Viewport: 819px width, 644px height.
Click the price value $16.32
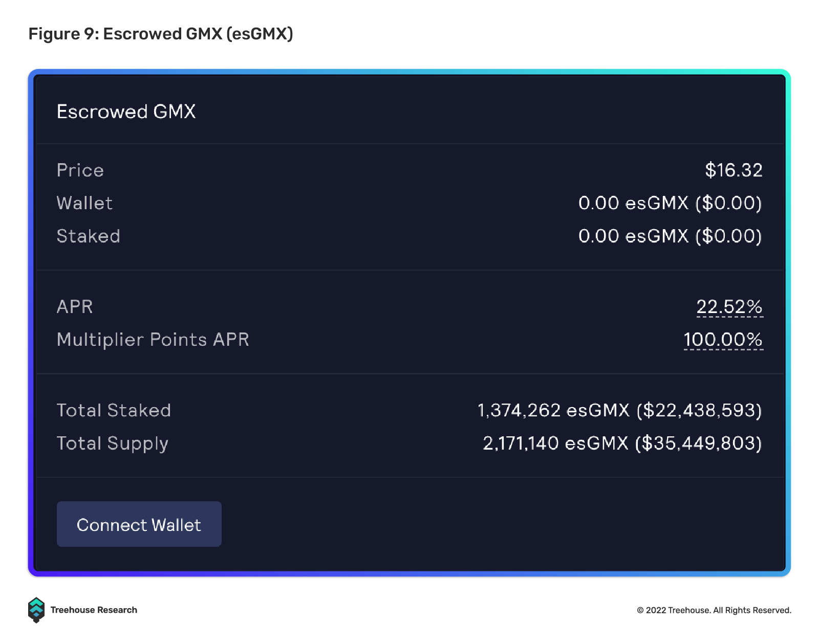(734, 170)
